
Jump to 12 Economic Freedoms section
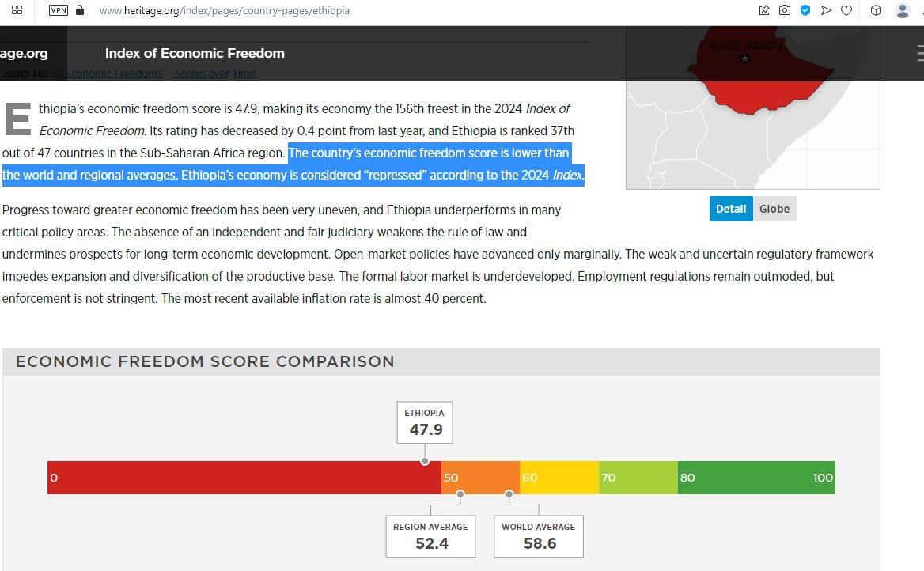point(108,74)
